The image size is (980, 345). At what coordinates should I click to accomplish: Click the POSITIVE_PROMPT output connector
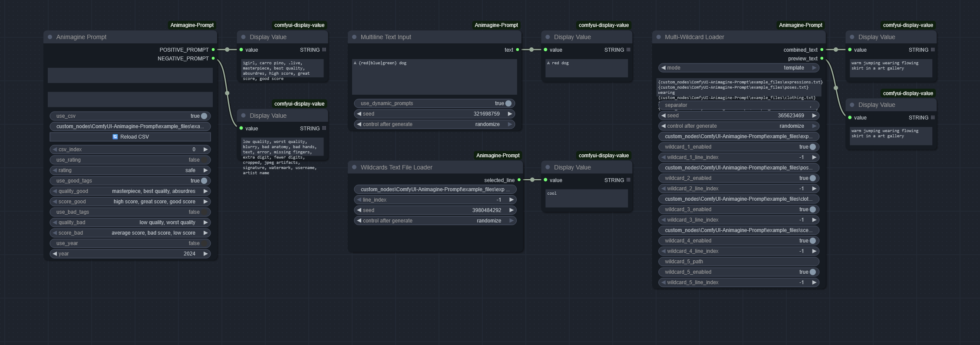pyautogui.click(x=213, y=50)
